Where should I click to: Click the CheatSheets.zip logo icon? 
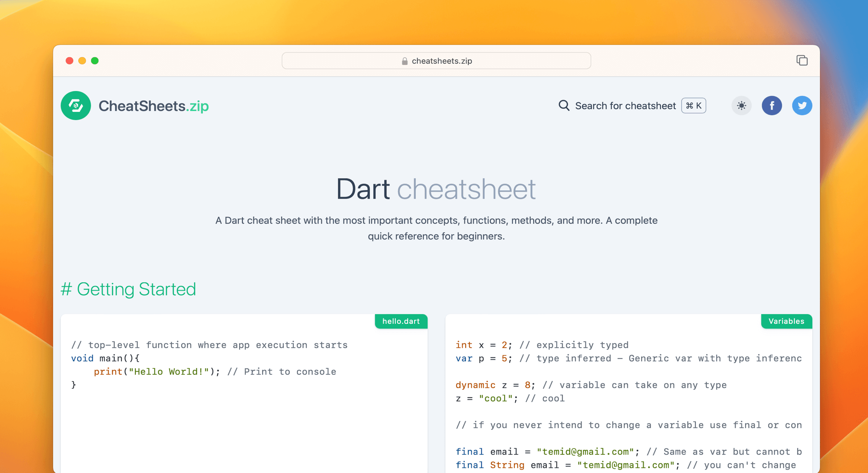(x=76, y=106)
